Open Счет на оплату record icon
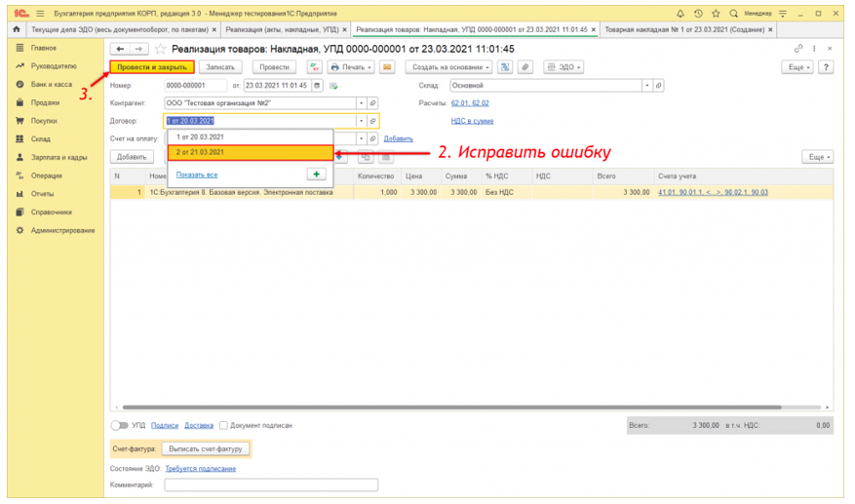 click(372, 138)
